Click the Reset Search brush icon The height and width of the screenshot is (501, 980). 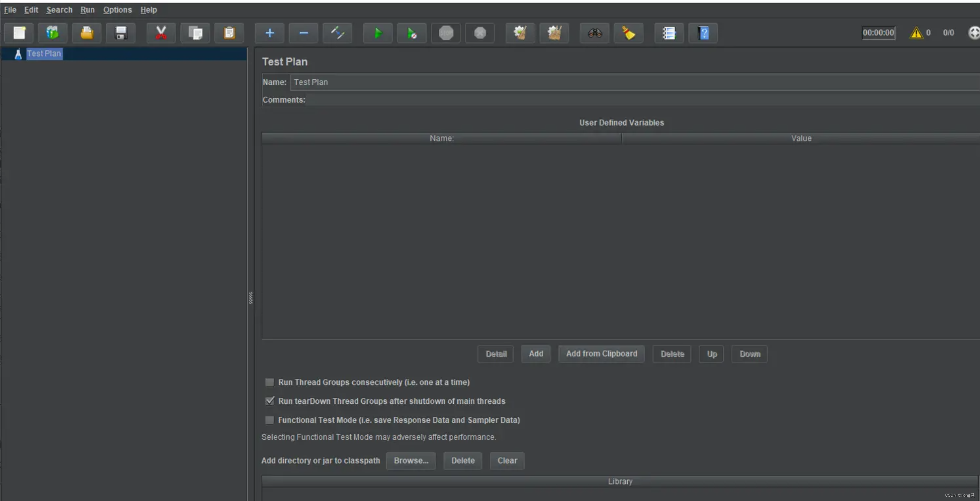coord(628,33)
